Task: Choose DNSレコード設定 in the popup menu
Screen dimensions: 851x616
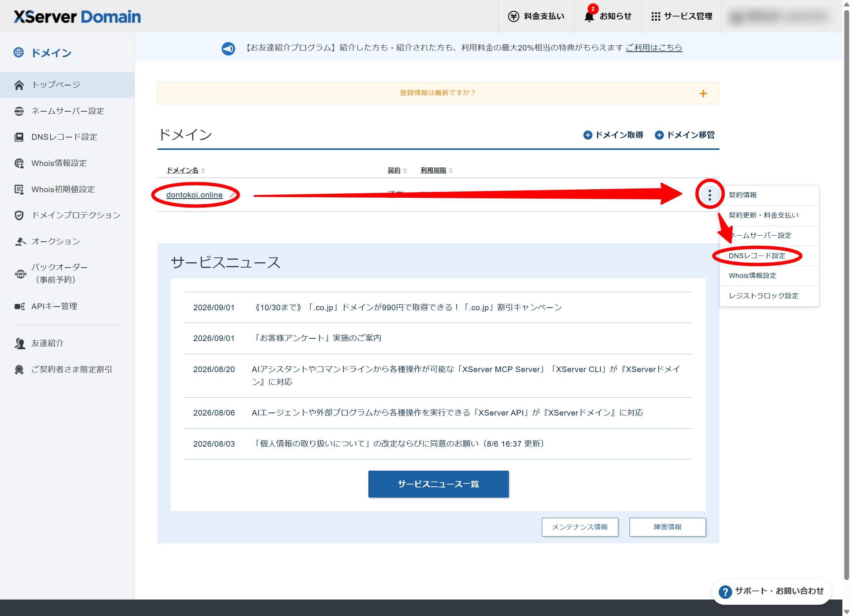Action: tap(769, 256)
